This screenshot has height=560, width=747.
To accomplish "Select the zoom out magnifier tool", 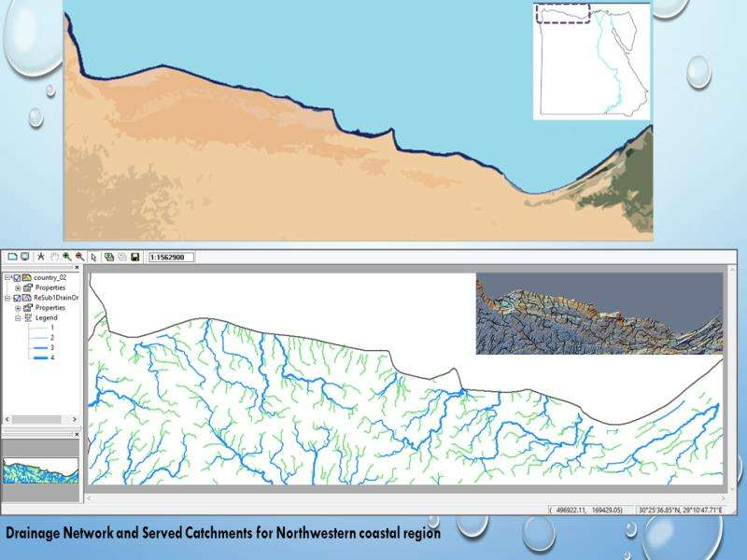I will (x=80, y=257).
